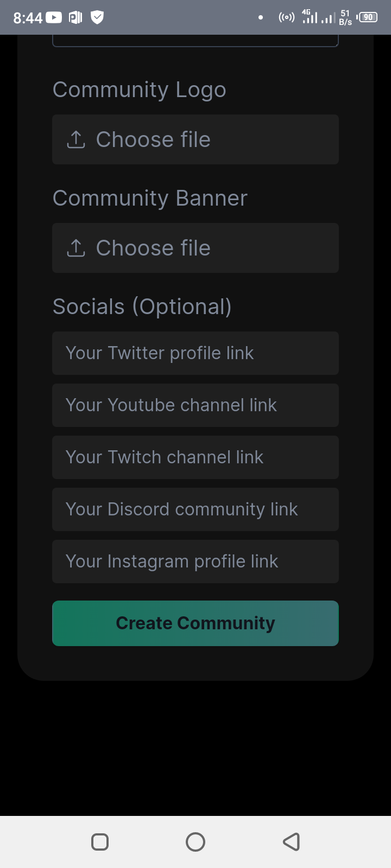Open recent apps square navigation button
This screenshot has height=868, width=391.
tap(100, 842)
